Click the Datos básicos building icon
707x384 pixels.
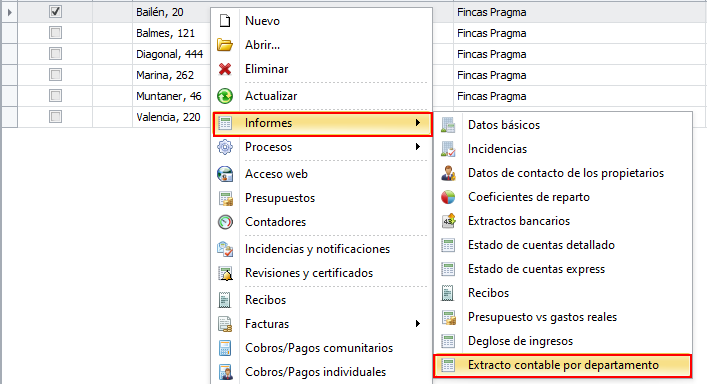click(x=448, y=125)
